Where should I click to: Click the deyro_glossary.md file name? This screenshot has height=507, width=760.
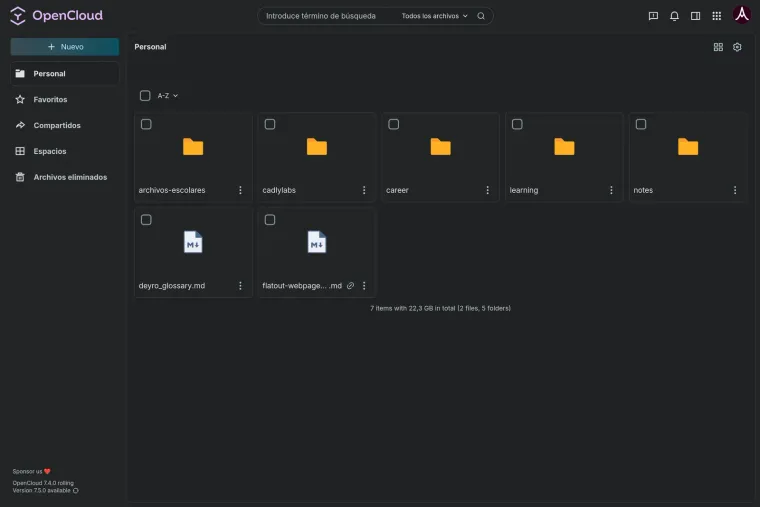coord(172,285)
